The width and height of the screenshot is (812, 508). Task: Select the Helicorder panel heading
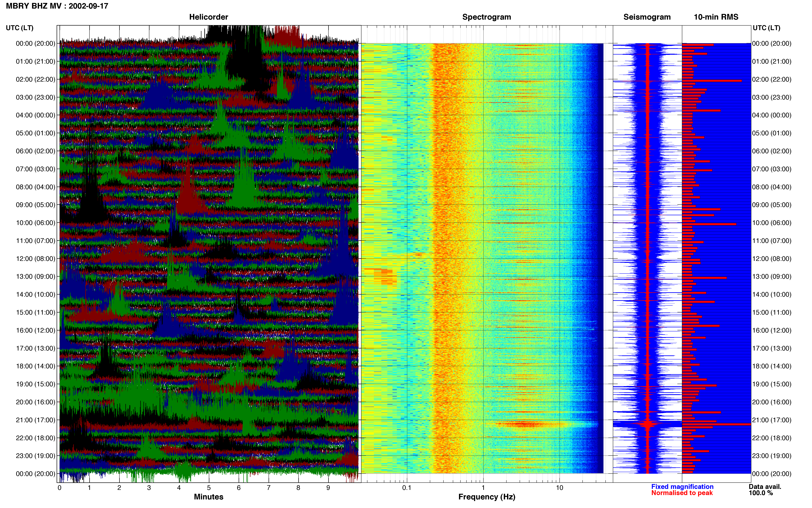point(209,17)
